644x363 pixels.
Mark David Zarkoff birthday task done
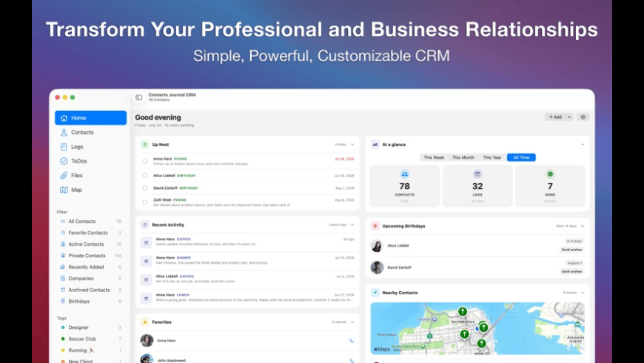click(x=145, y=188)
